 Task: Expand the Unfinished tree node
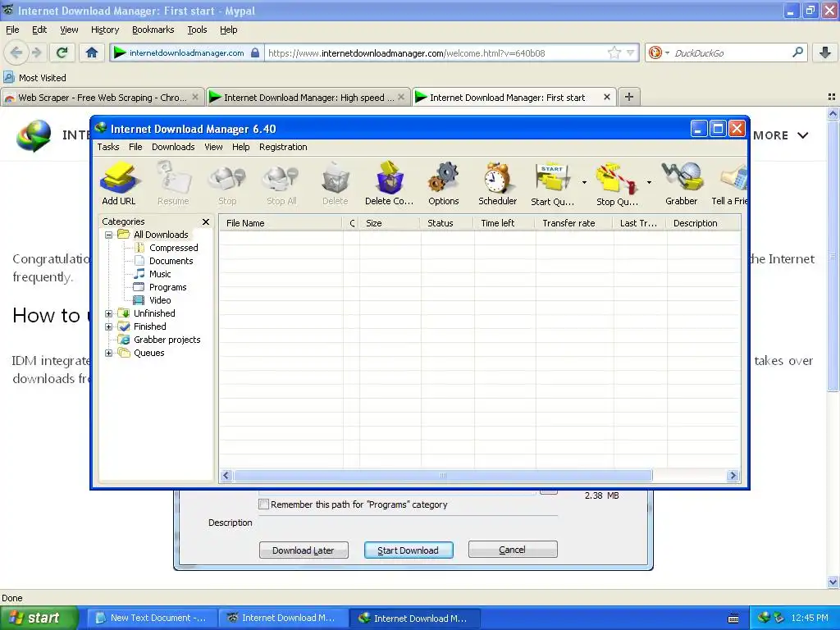tap(109, 313)
